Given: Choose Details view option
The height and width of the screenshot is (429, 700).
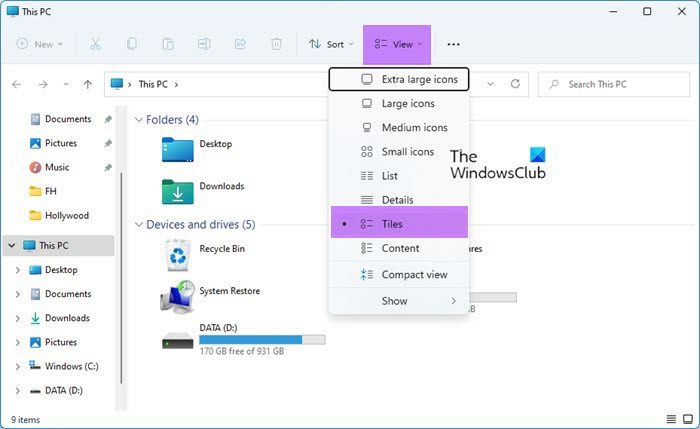Looking at the screenshot, I should click(x=399, y=200).
